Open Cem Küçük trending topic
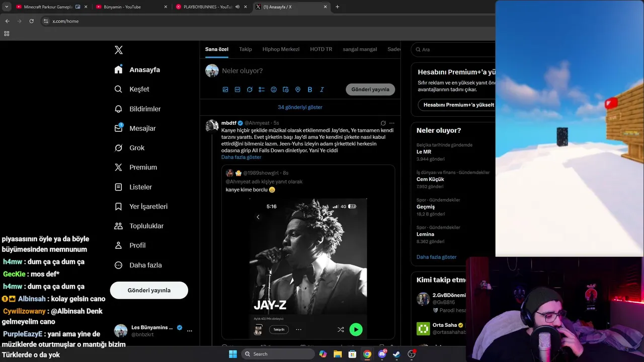The width and height of the screenshot is (644, 362). click(x=430, y=179)
